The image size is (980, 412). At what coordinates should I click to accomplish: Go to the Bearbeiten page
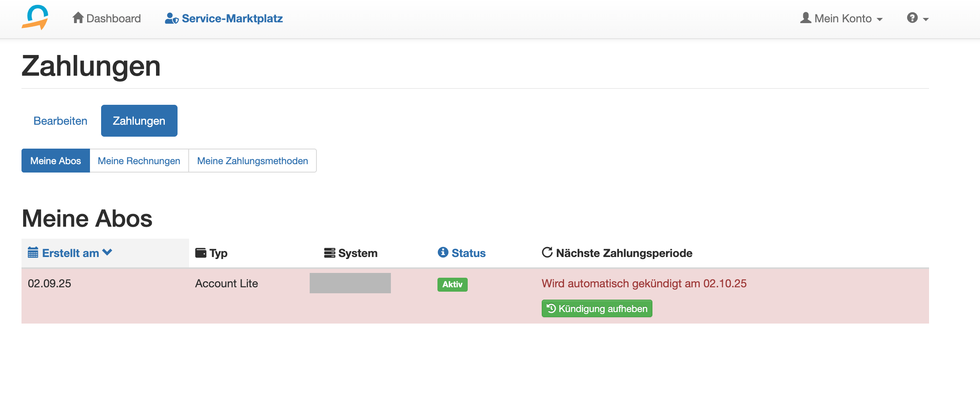coord(61,121)
